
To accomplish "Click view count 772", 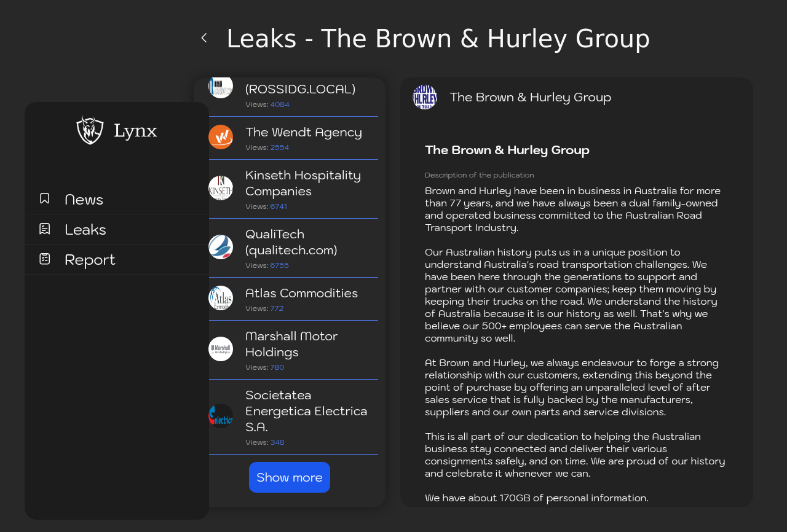I will [277, 308].
